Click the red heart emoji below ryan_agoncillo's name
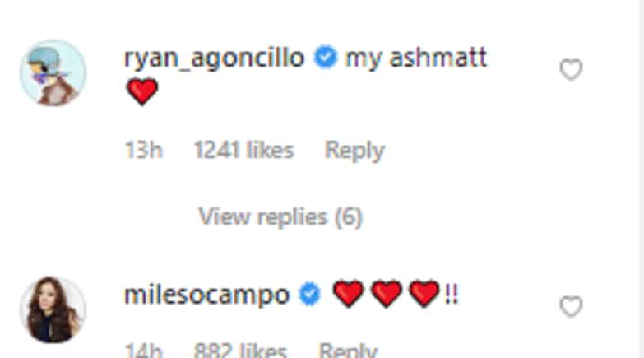Screen dimensions: 644x358 click(x=142, y=91)
